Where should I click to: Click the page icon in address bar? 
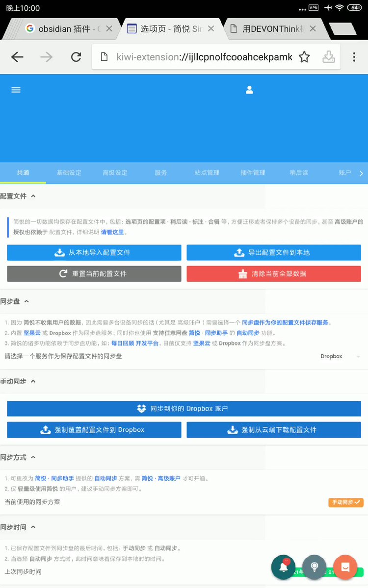coord(104,57)
